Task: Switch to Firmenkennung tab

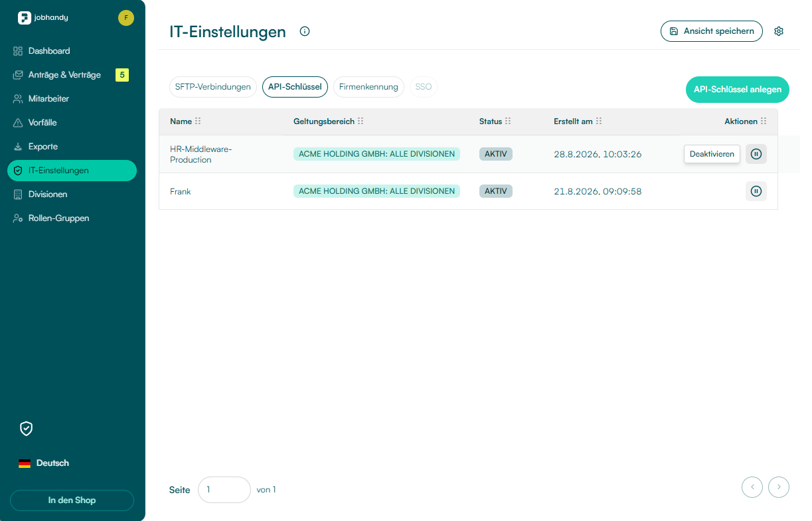Action: [x=368, y=87]
